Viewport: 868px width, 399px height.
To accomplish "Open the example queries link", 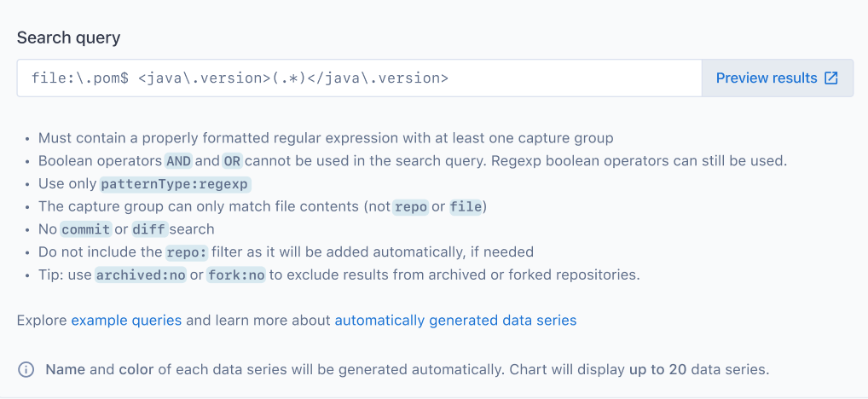I will 126,321.
